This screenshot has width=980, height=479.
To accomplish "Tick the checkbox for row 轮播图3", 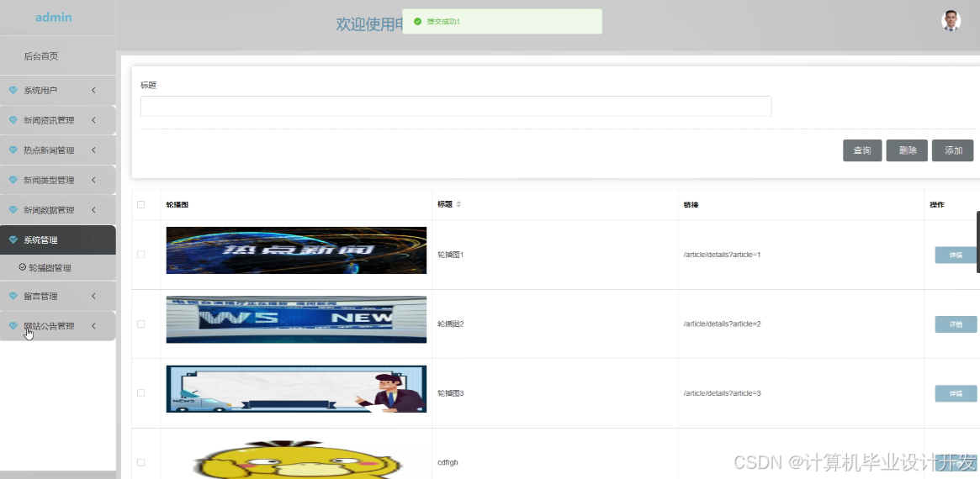I will coord(140,393).
